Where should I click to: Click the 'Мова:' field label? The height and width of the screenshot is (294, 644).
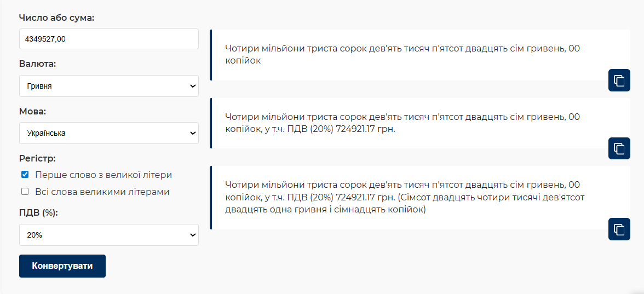point(32,111)
